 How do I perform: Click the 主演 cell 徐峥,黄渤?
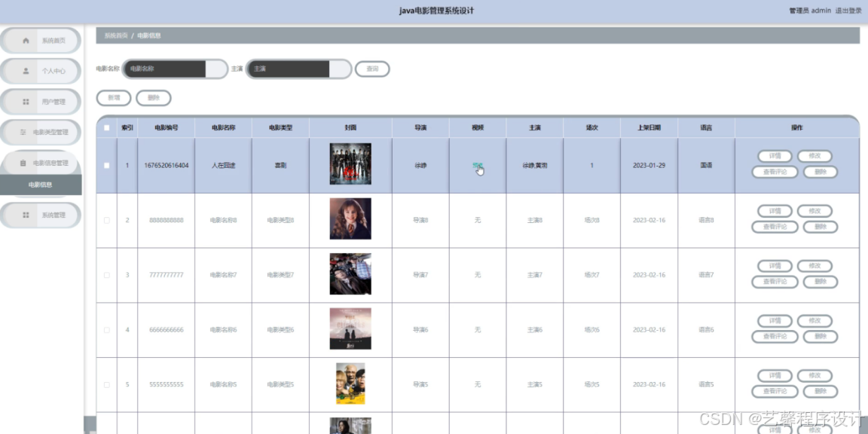[534, 166]
